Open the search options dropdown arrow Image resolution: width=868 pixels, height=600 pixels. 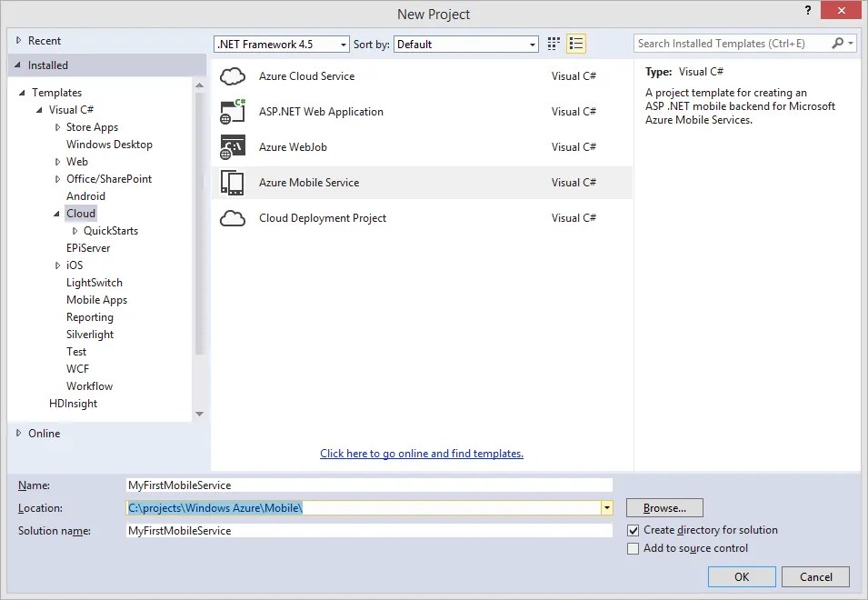[x=851, y=43]
